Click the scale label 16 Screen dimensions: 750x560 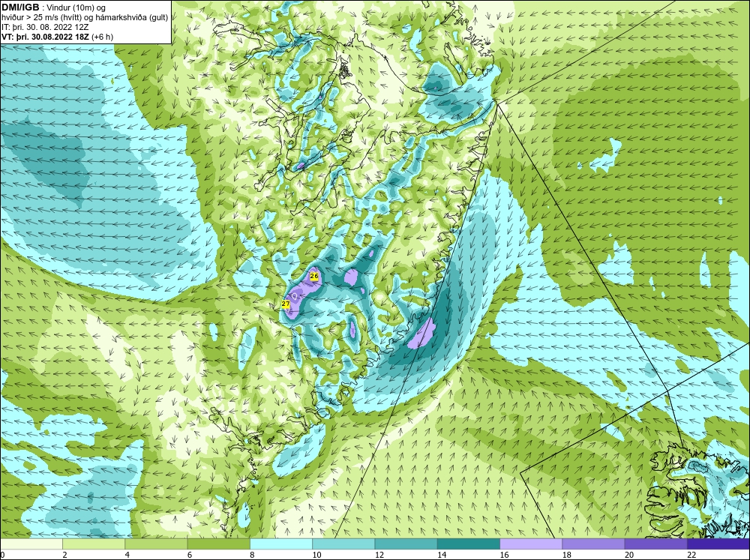504,555
